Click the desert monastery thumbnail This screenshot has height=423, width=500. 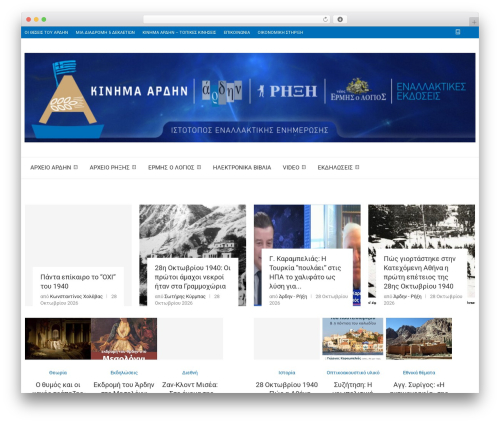click(419, 339)
